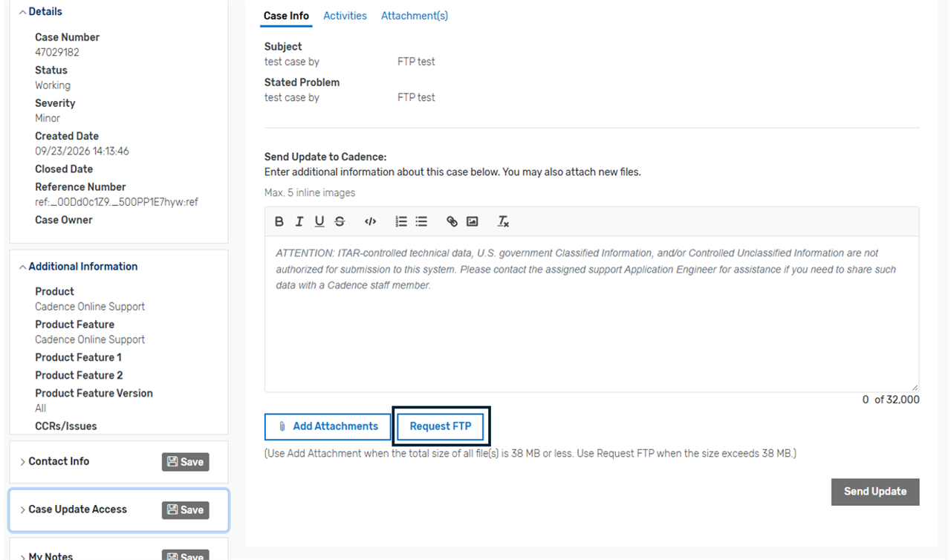
Task: Collapse the Details section
Action: coord(41,12)
